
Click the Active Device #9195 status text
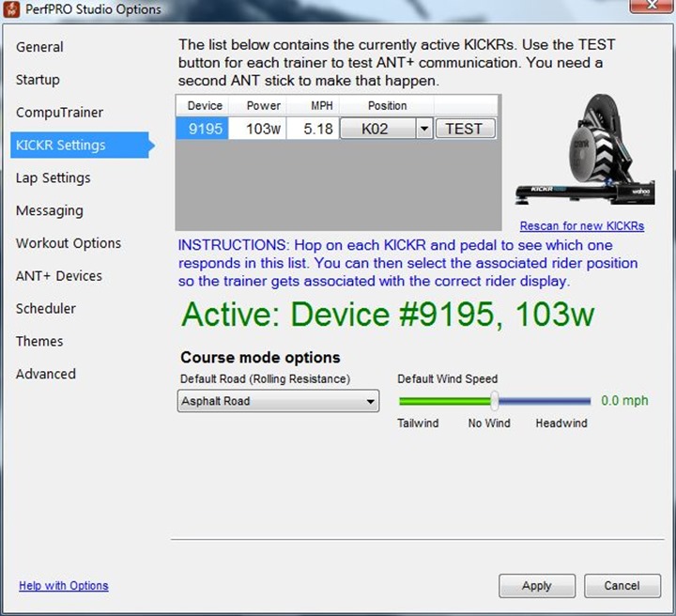pos(388,315)
